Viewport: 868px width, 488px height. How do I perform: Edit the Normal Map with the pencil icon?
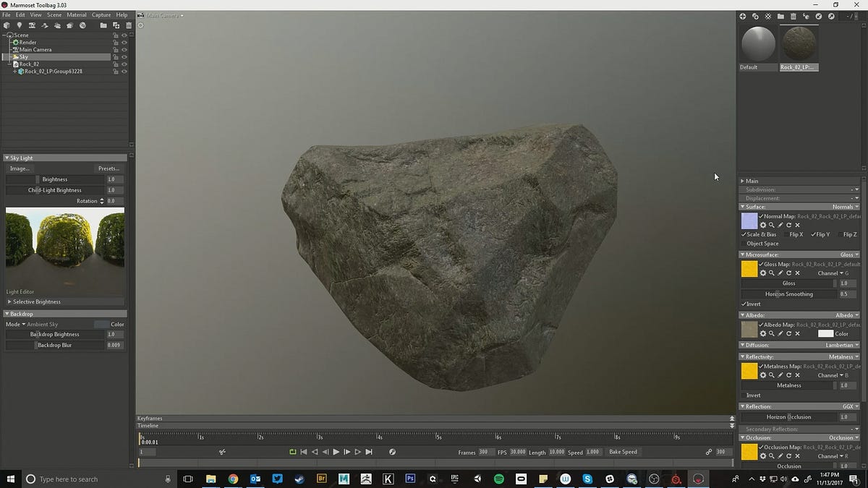point(780,225)
